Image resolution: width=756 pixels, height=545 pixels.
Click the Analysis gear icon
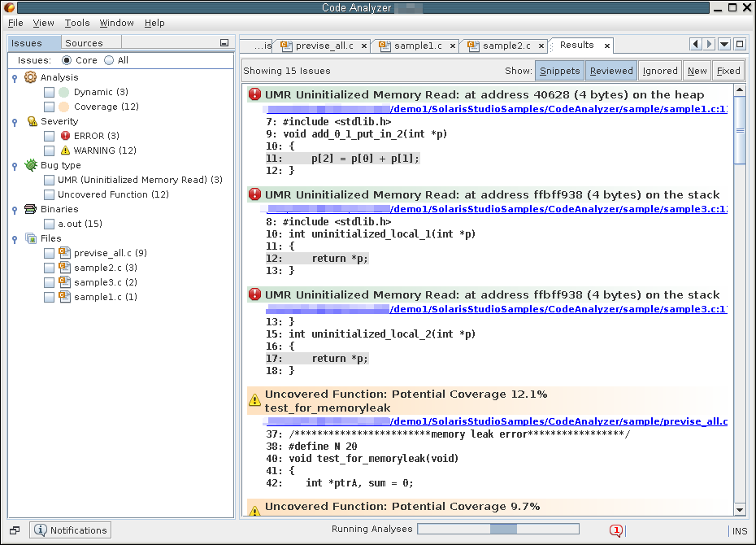coord(30,77)
